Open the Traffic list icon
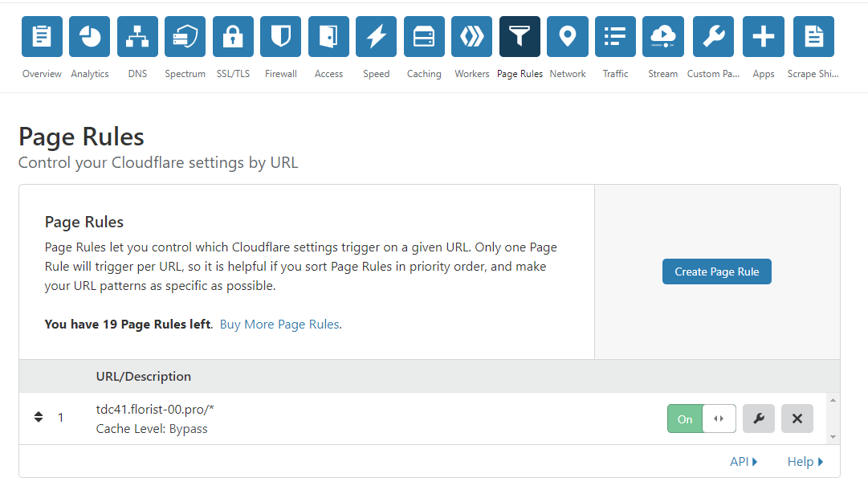Viewport: 868px width, 490px height. coord(616,36)
